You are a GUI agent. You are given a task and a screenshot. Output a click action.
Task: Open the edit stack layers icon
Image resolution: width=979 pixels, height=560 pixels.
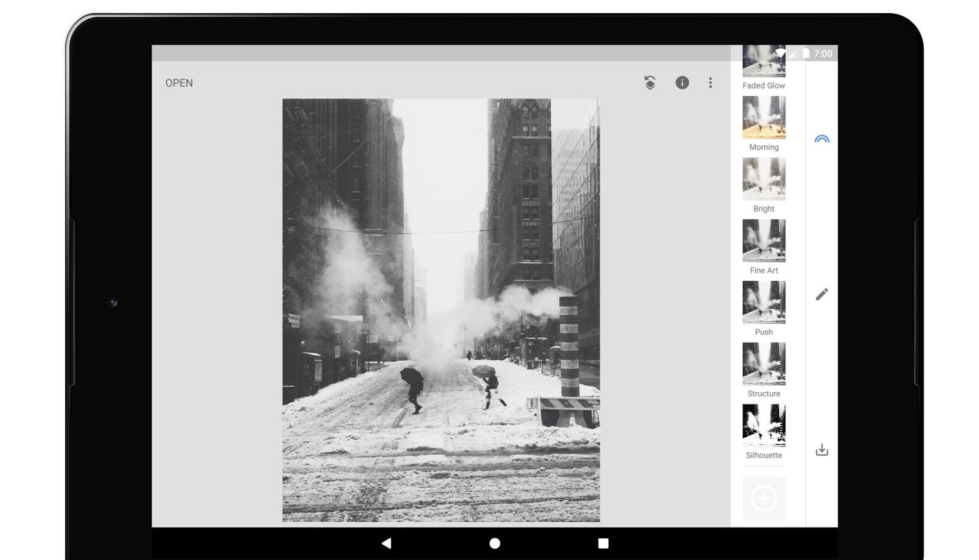(650, 83)
